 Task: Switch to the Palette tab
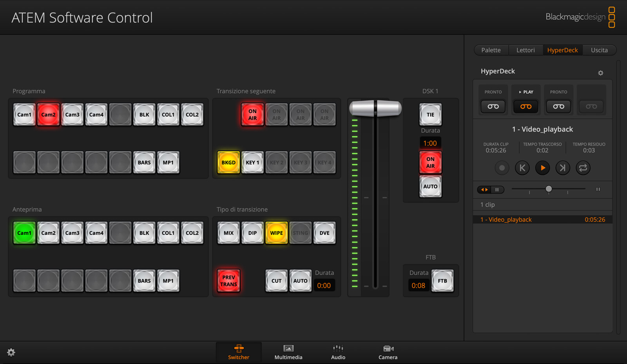click(491, 50)
